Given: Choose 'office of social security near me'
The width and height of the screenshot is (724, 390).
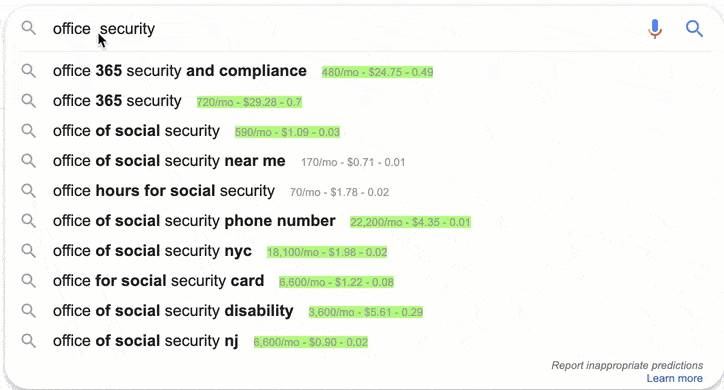Looking at the screenshot, I should tap(169, 161).
